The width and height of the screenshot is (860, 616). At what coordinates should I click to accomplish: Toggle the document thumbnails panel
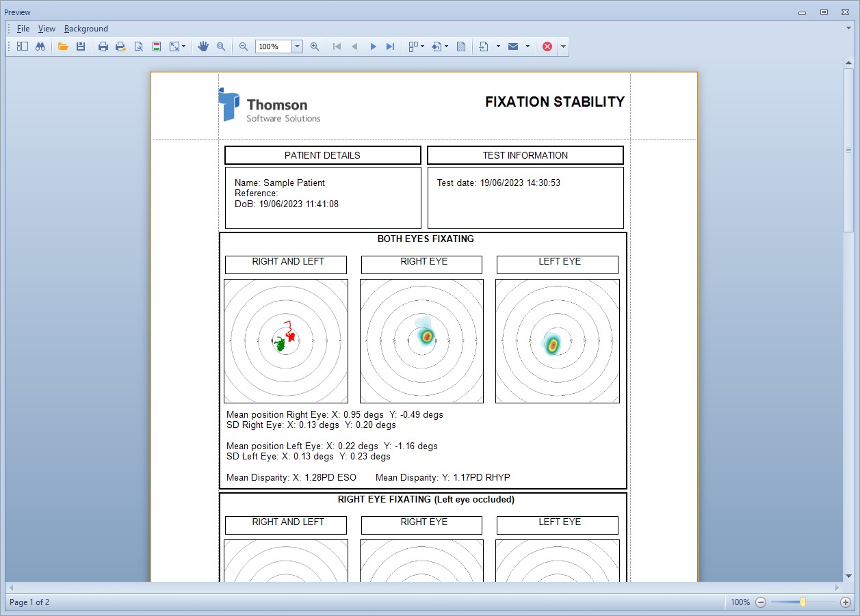pyautogui.click(x=23, y=46)
